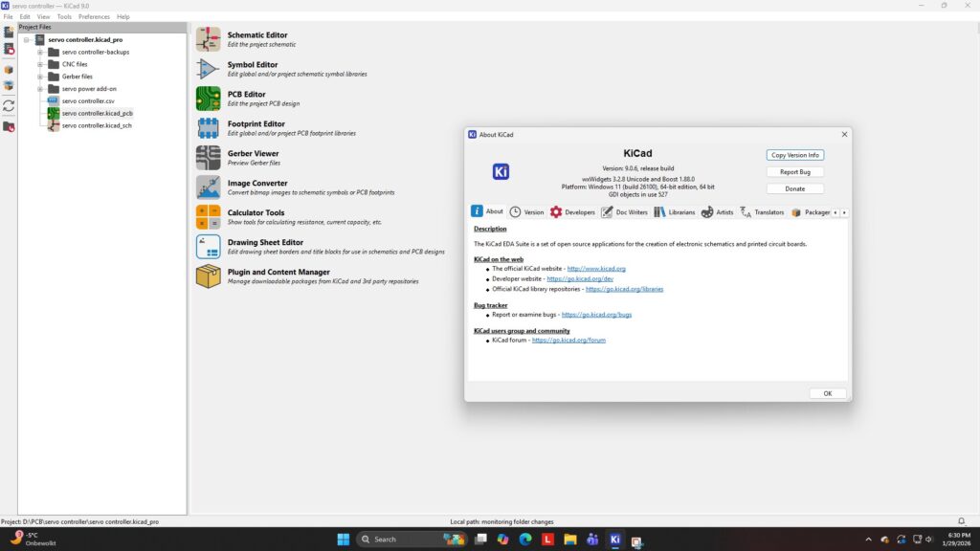Start the Image Converter tool icon
Screen dimensions: 980x551
pyautogui.click(x=208, y=187)
